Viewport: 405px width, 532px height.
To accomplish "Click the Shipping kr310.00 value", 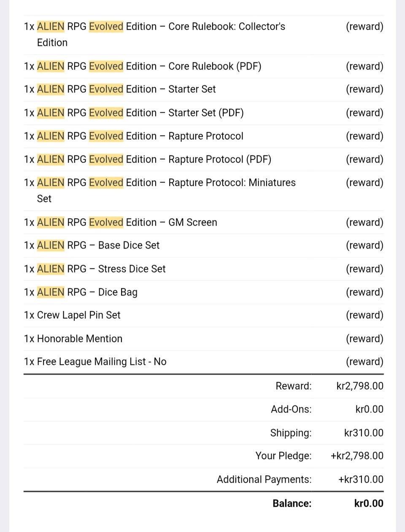I will click(364, 433).
